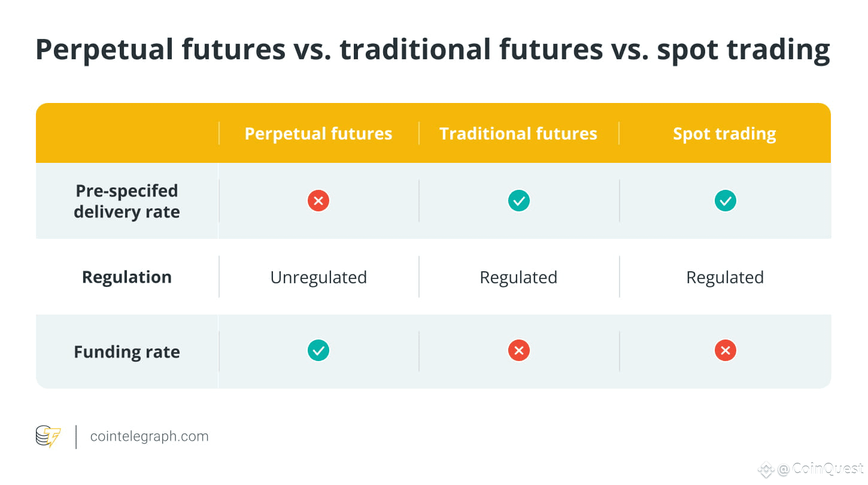The height and width of the screenshot is (485, 868).
Task: Select the Perpetual futures column header
Action: [318, 134]
